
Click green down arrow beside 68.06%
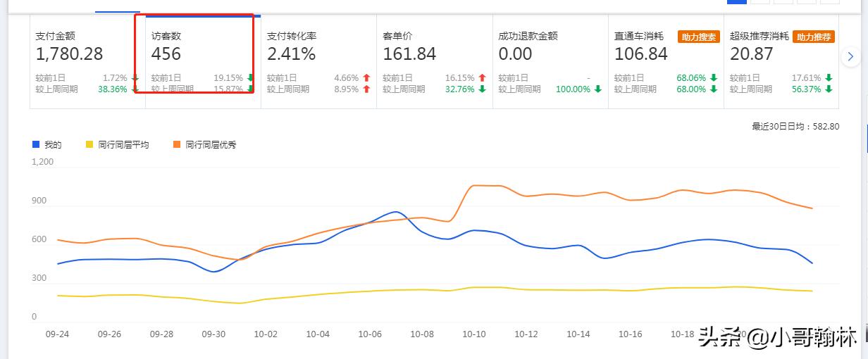pyautogui.click(x=713, y=78)
